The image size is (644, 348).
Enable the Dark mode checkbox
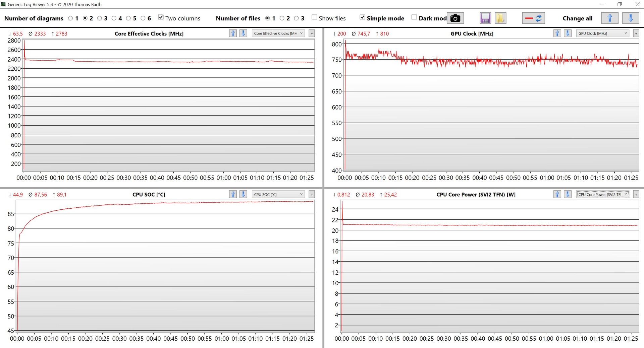(414, 17)
